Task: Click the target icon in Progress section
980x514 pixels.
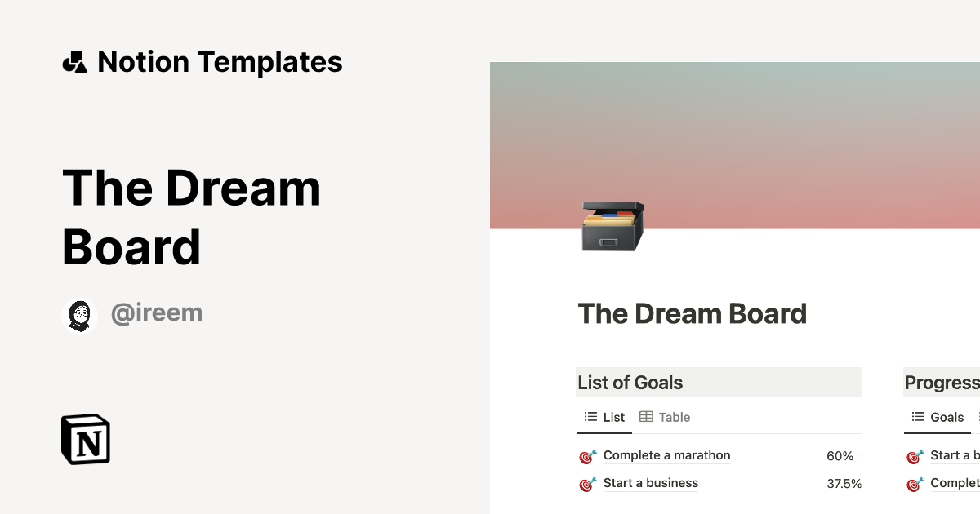Action: (x=915, y=457)
